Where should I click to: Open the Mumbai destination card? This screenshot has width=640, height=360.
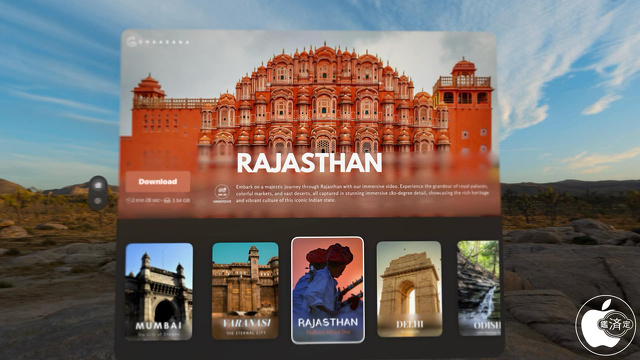pyautogui.click(x=159, y=291)
